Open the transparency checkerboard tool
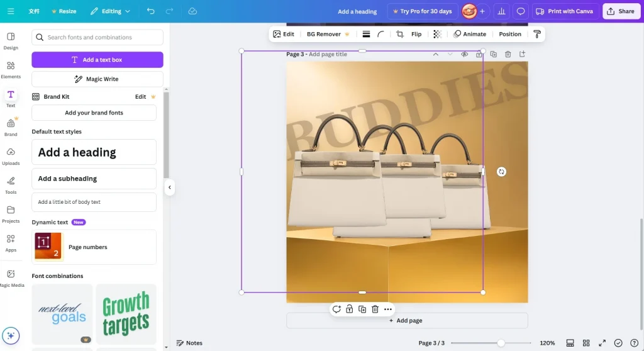The height and width of the screenshot is (351, 644). pyautogui.click(x=437, y=34)
